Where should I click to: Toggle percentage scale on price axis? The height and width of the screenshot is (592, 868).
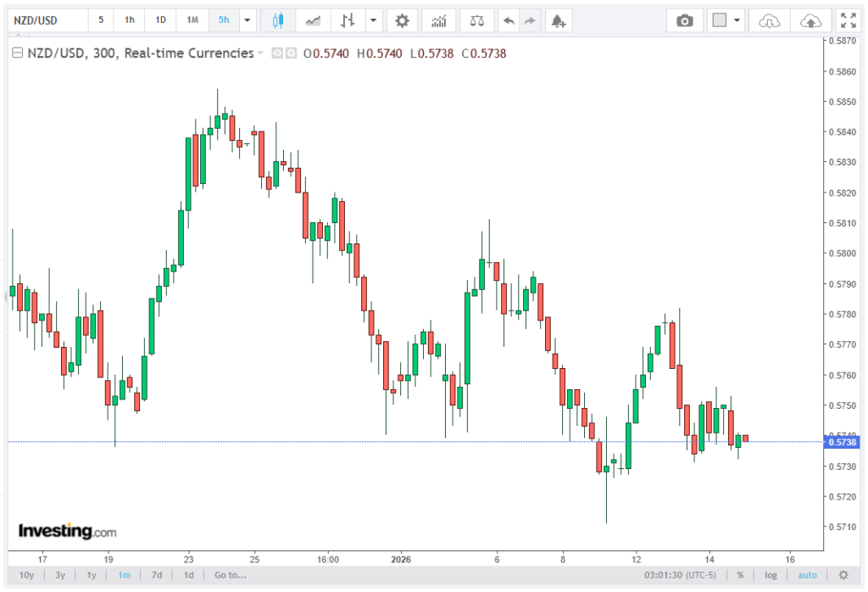click(x=740, y=575)
